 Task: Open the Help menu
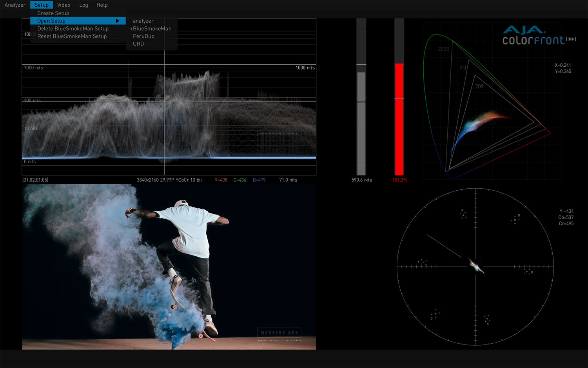pyautogui.click(x=102, y=5)
